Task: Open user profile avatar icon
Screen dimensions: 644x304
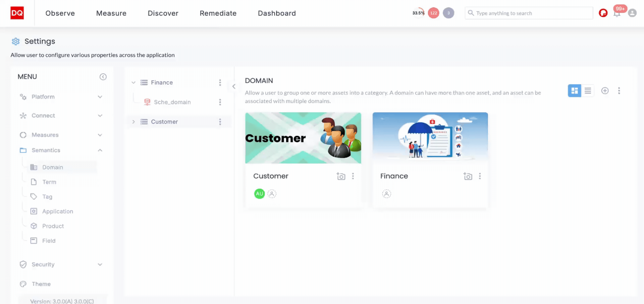Action: coord(632,13)
